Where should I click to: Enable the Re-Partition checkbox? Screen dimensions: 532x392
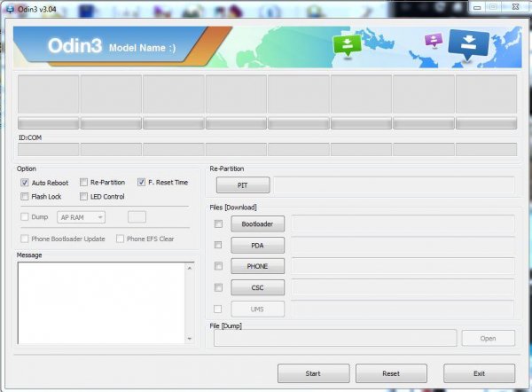click(x=83, y=183)
